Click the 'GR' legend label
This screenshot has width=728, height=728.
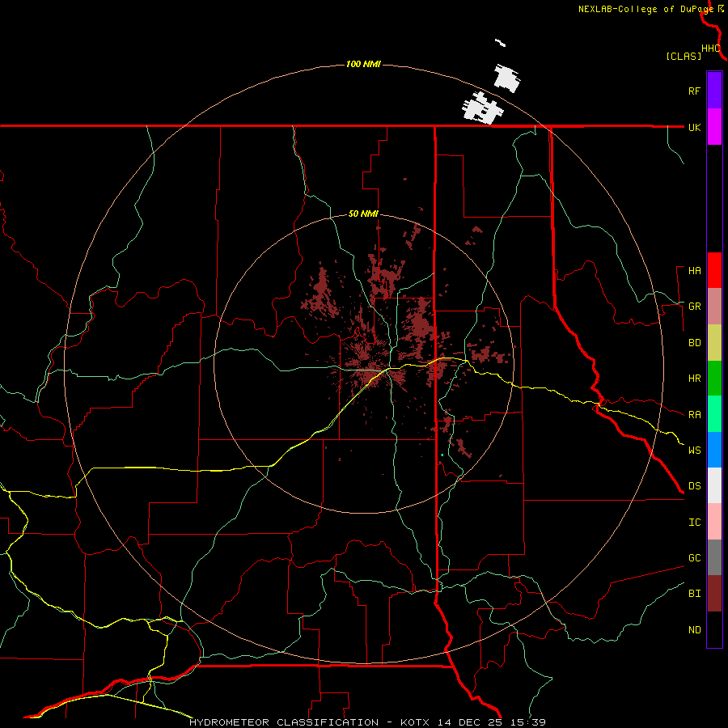[694, 307]
